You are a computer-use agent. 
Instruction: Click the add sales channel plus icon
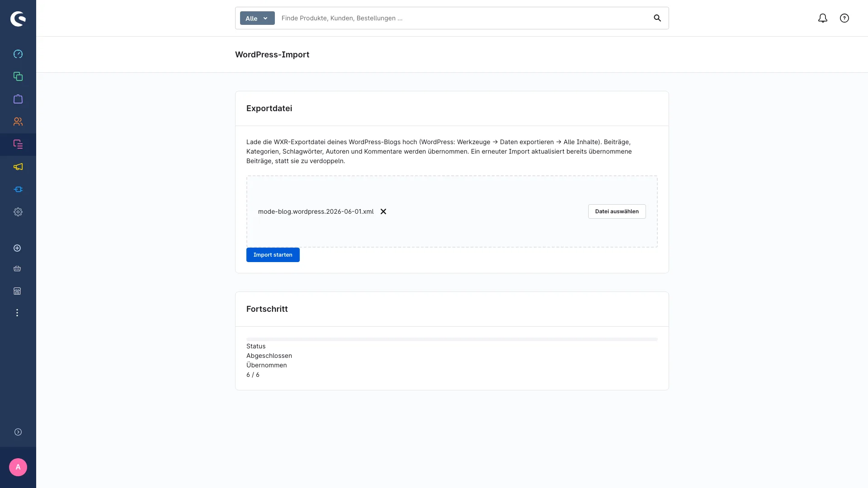click(17, 248)
